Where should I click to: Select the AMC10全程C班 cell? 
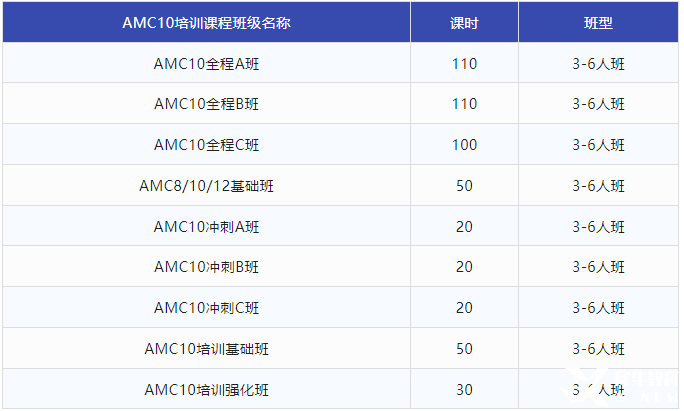coord(206,145)
